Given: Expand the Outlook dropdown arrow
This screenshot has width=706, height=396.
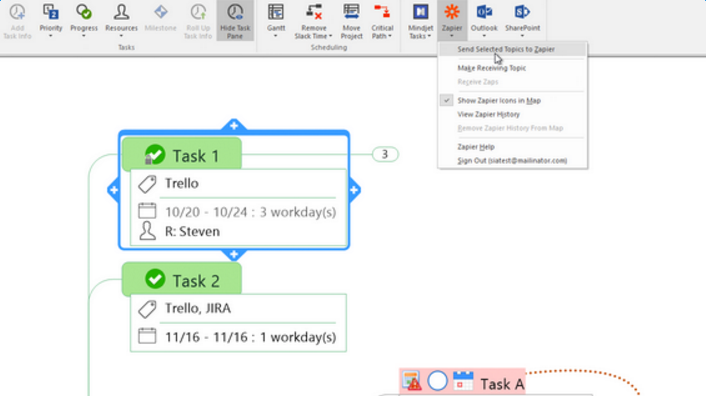Looking at the screenshot, I should coord(484,36).
